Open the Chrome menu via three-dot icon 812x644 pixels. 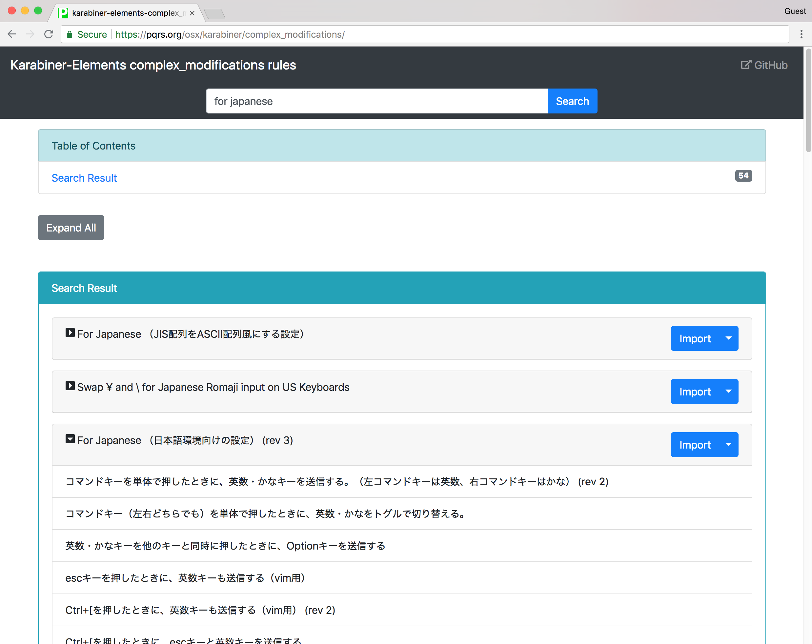pyautogui.click(x=801, y=34)
